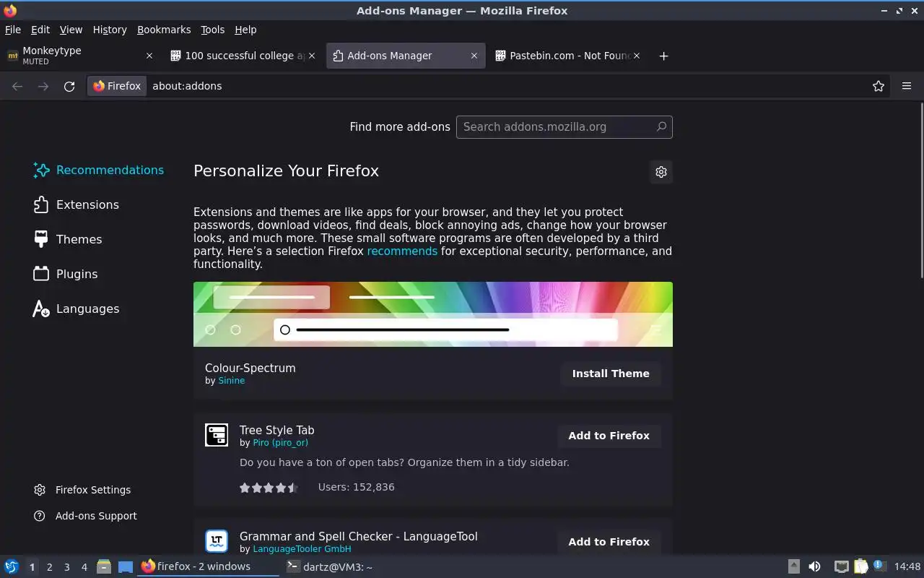Bookmark this page with the star icon
This screenshot has height=578, width=924.
[x=879, y=86]
